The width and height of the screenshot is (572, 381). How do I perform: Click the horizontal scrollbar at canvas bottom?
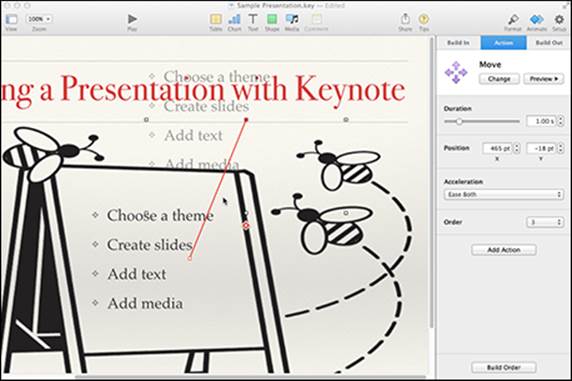click(x=250, y=376)
